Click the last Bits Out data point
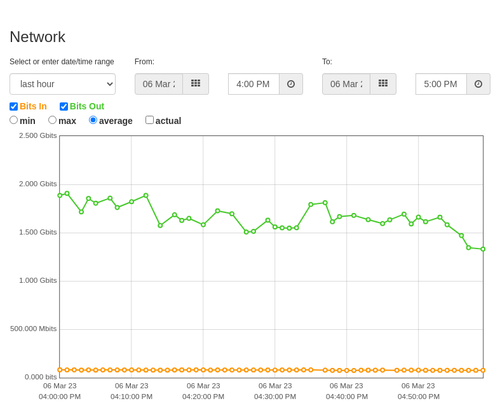This screenshot has width=500, height=403. [483, 249]
